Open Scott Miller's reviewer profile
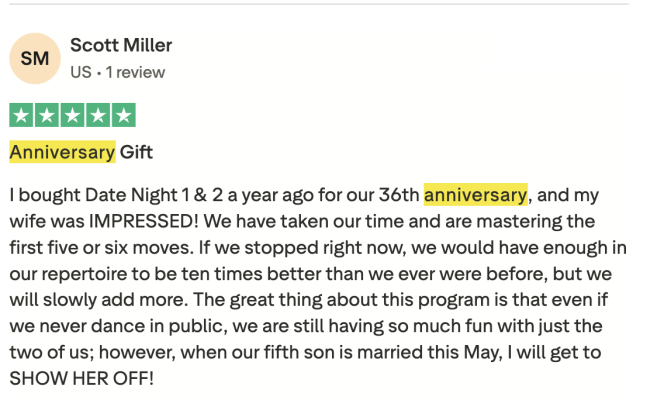 coord(121,45)
